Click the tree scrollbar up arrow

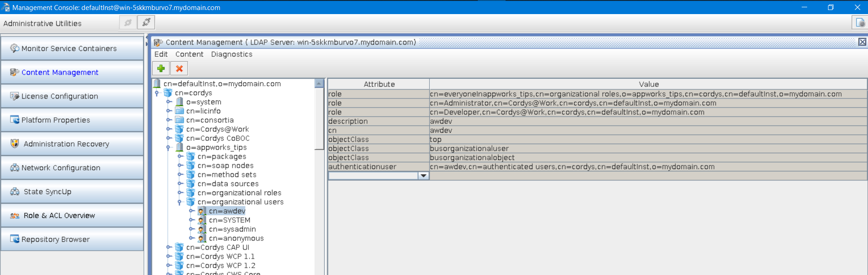click(319, 83)
